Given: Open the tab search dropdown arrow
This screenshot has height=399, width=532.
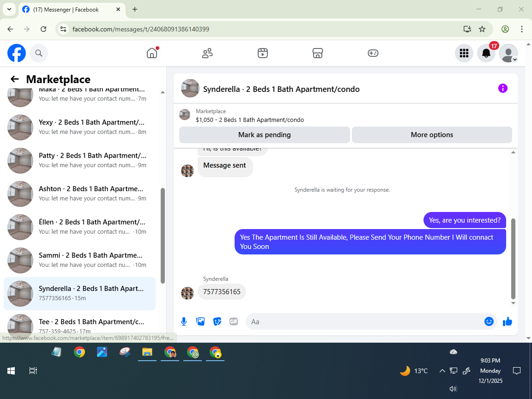Looking at the screenshot, I should click(9, 9).
